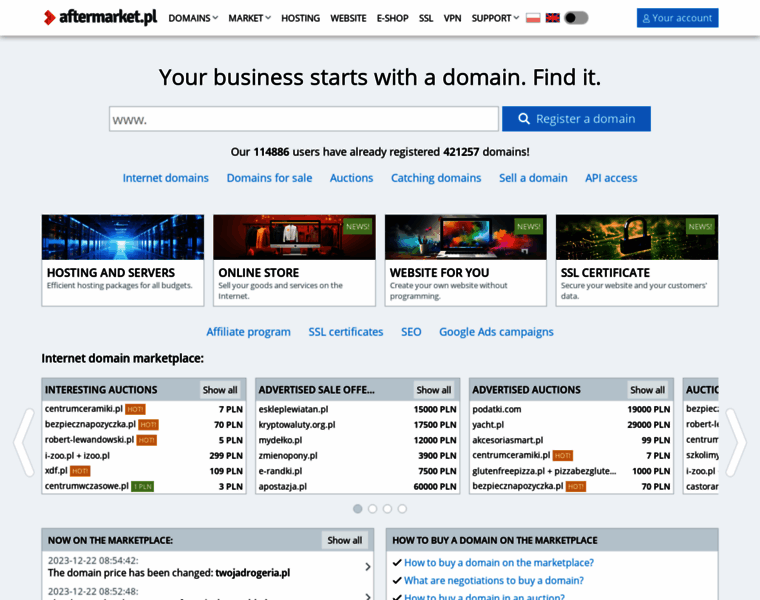The width and height of the screenshot is (760, 600).
Task: Open How to buy a domain on the marketplace
Action: click(499, 563)
